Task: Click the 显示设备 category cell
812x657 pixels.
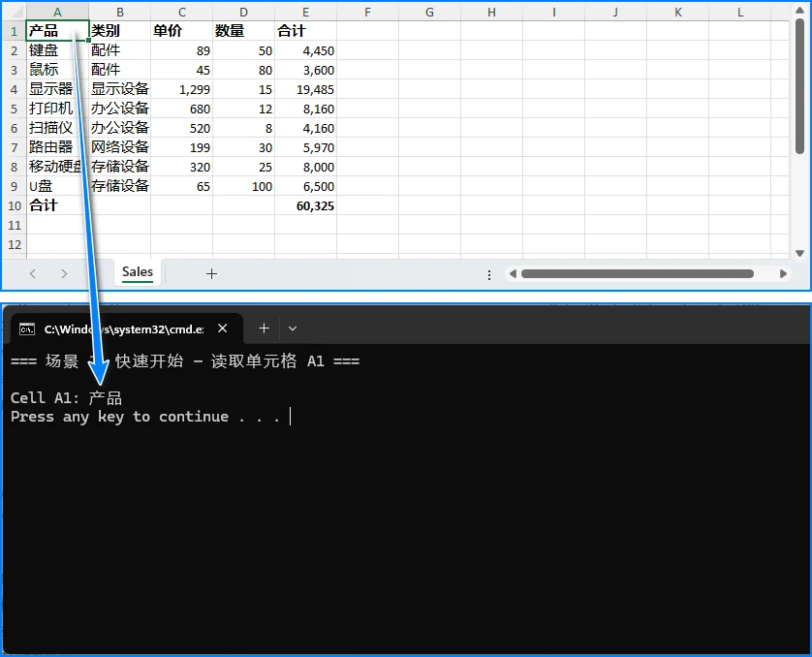Action: coord(119,89)
